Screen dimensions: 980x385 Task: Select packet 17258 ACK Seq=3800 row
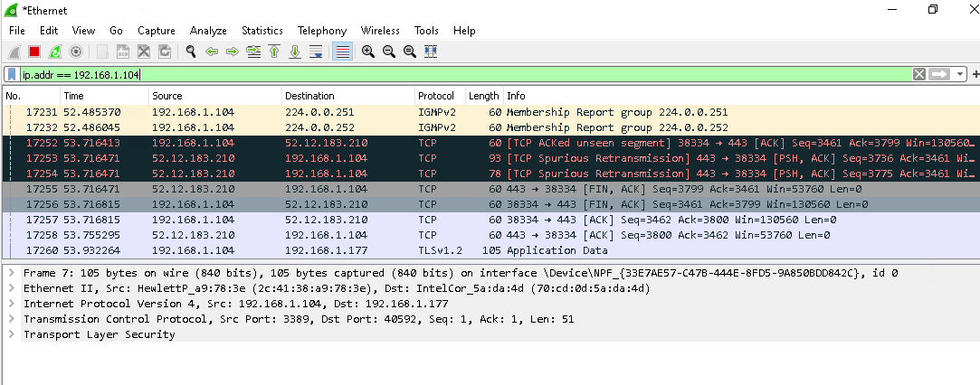click(x=490, y=235)
